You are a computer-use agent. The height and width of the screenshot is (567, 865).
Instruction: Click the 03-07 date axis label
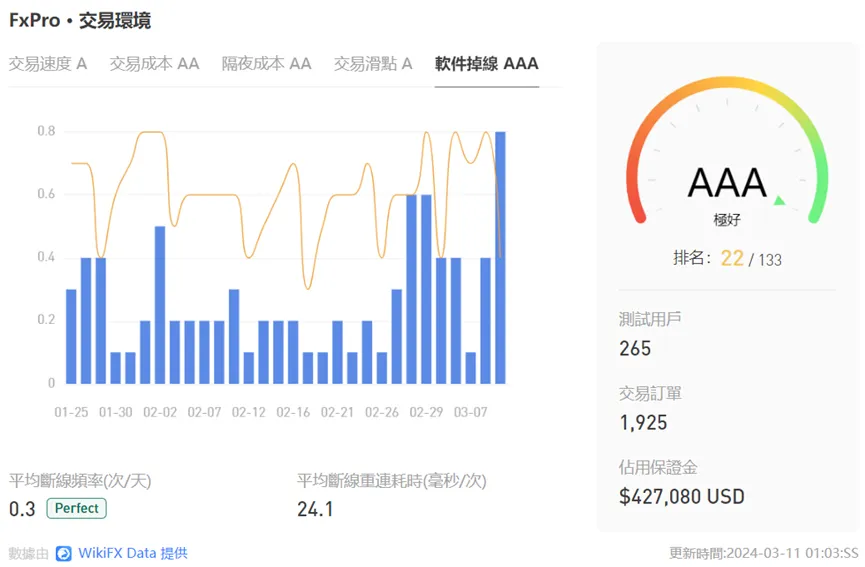click(x=471, y=412)
